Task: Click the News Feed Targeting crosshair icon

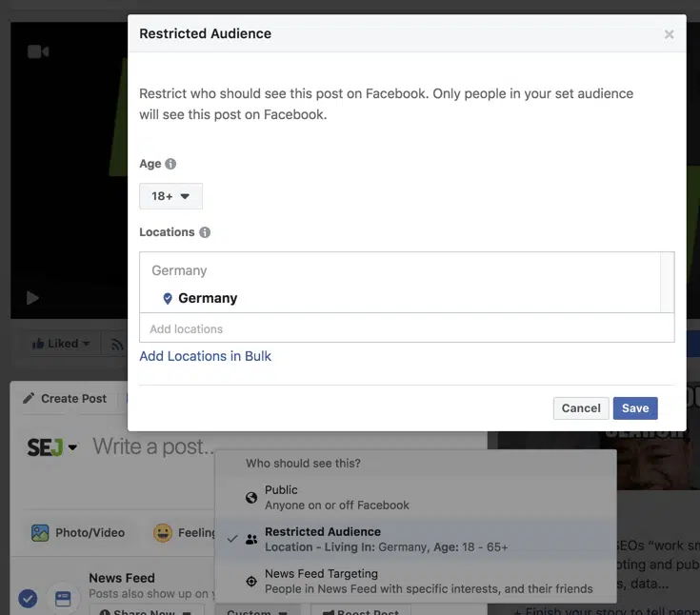Action: 251,581
